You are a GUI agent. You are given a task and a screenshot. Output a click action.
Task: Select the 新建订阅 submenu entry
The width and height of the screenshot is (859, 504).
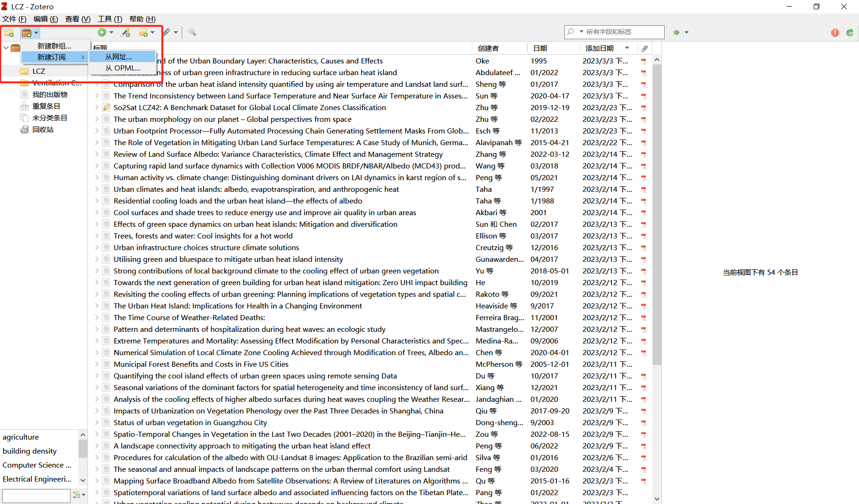click(x=55, y=57)
